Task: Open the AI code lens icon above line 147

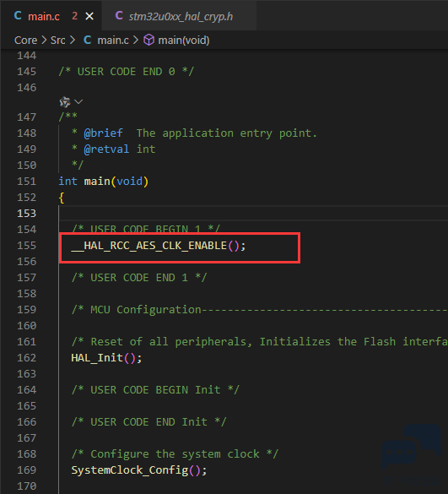Action: click(65, 102)
